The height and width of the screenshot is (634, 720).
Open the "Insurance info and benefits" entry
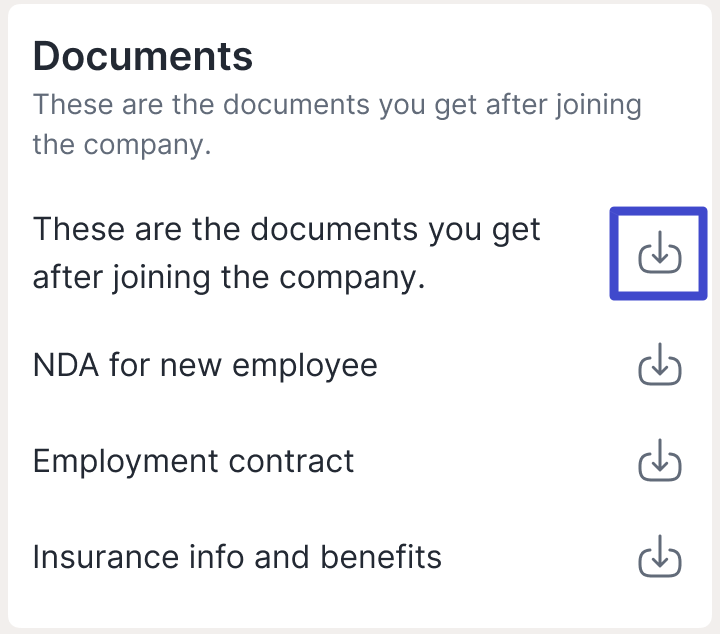237,556
